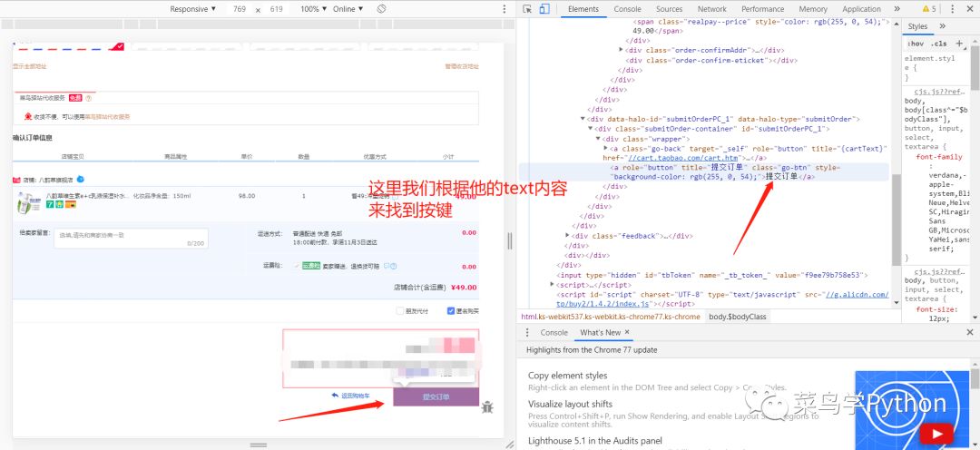
Task: Open the drawer Console tab
Action: point(554,332)
